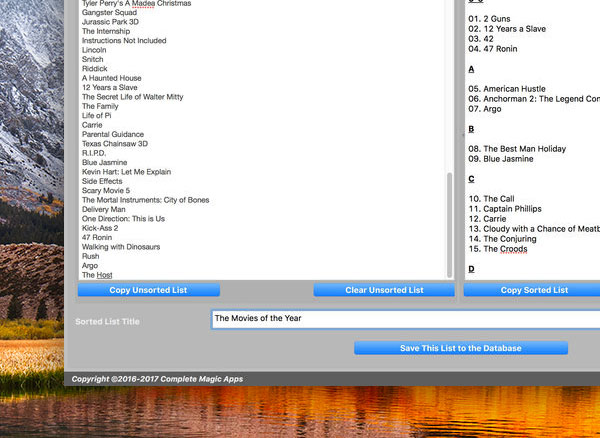
Task: Click '01. 2 Guns' in sorted list
Action: [489, 19]
